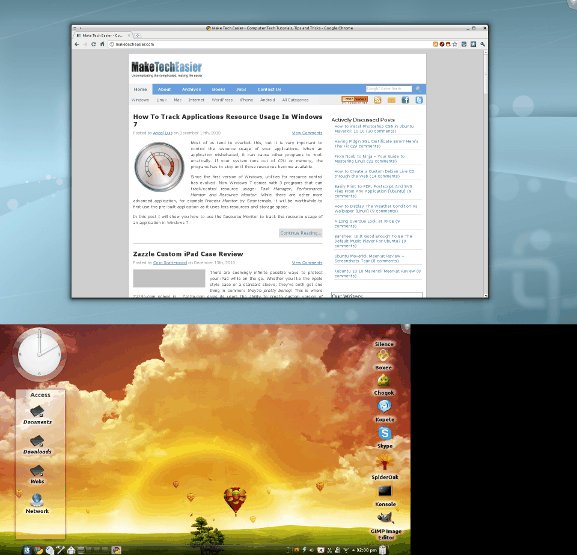This screenshot has width=577, height=555.
Task: Open the All Categories link
Action: point(295,100)
